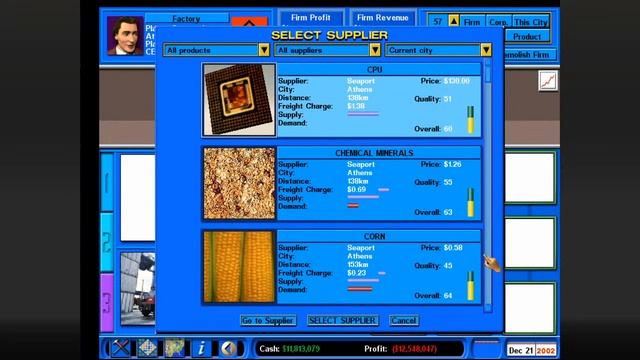Click Corn overall rating bar
640x360 pixels.
pos(471,286)
